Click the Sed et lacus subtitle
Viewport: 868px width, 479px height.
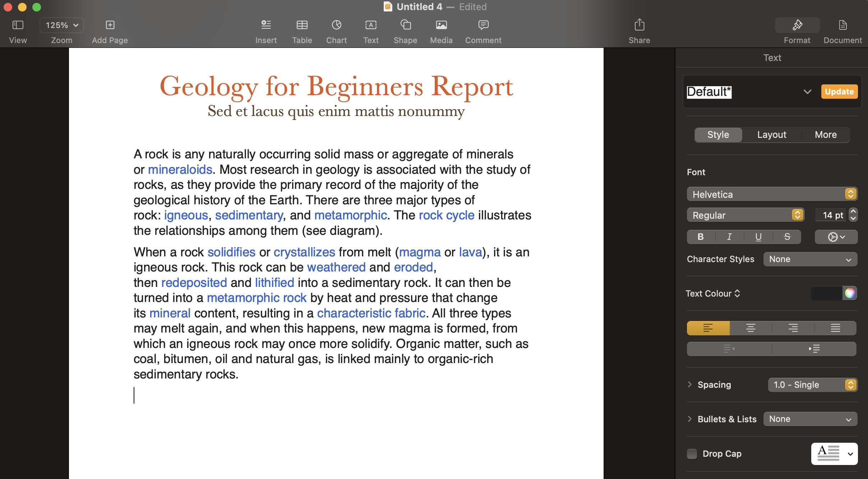[x=336, y=111]
